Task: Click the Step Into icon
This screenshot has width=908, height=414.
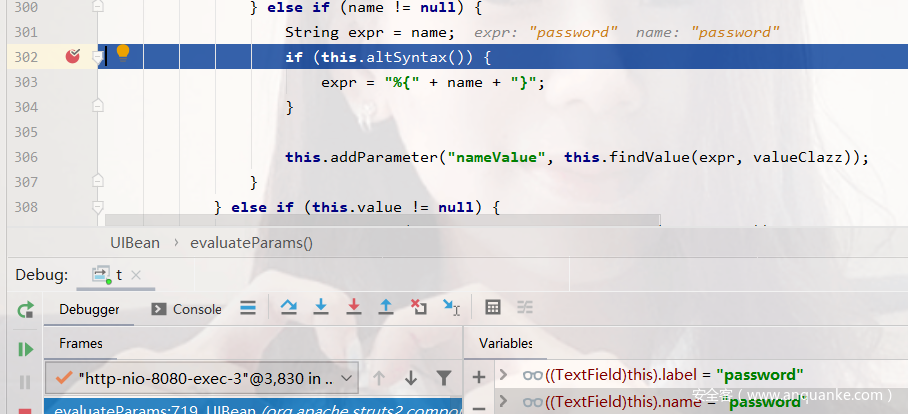Action: [321, 308]
